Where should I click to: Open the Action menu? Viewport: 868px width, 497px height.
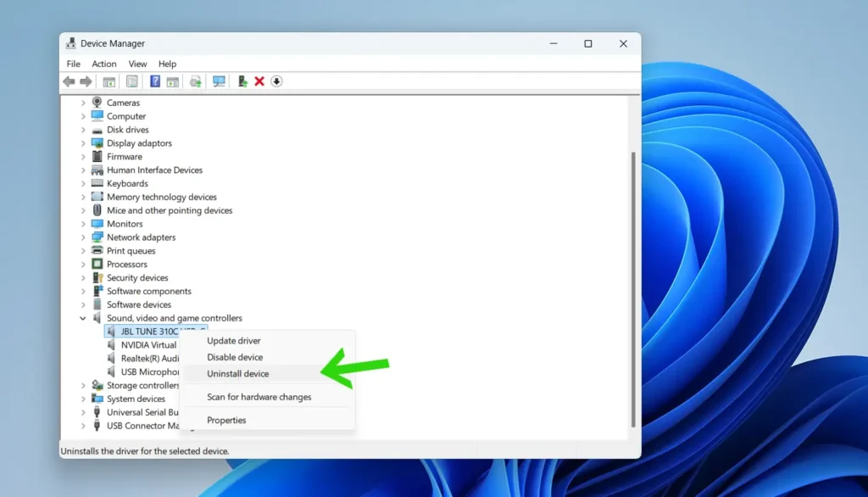(103, 63)
